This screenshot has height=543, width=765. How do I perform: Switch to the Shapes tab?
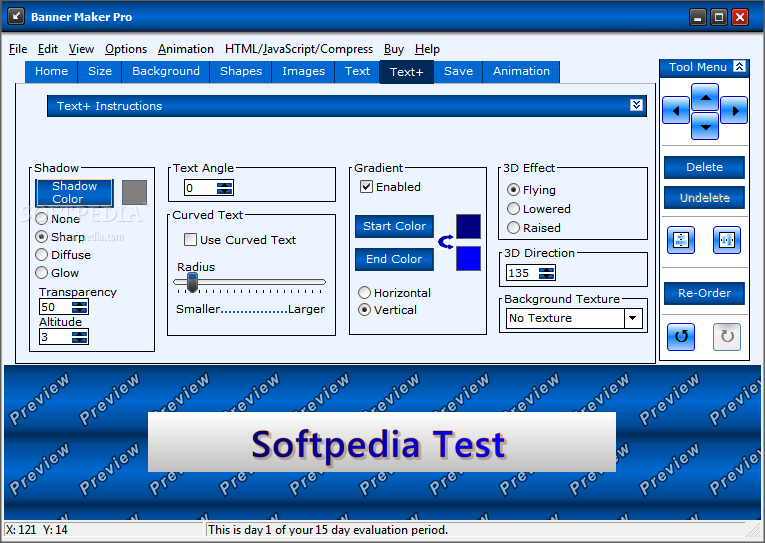coord(241,71)
